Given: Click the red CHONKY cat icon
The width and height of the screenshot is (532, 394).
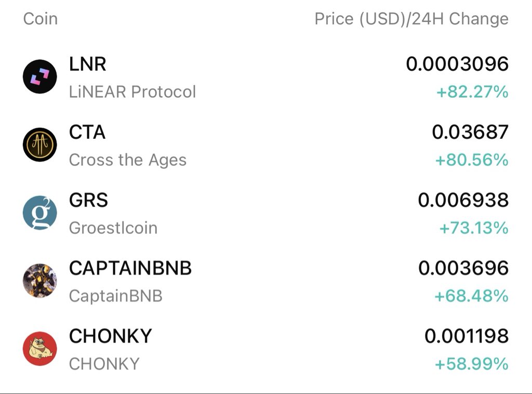Looking at the screenshot, I should (x=39, y=349).
